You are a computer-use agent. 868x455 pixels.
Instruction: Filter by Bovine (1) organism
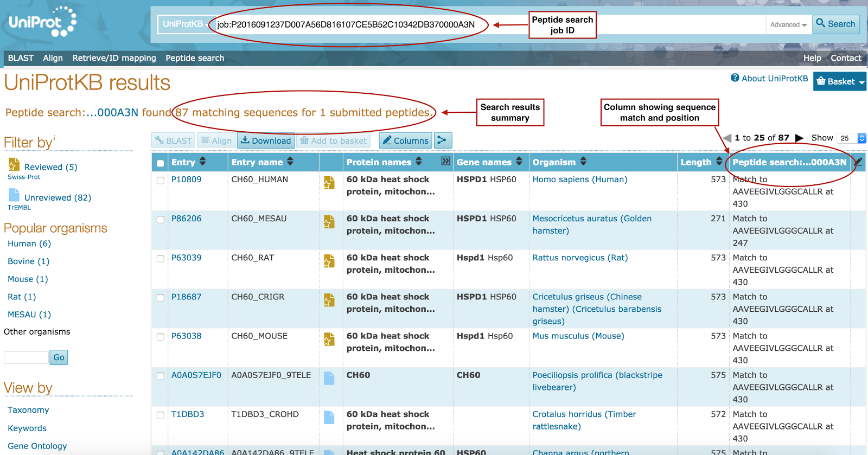coord(28,261)
